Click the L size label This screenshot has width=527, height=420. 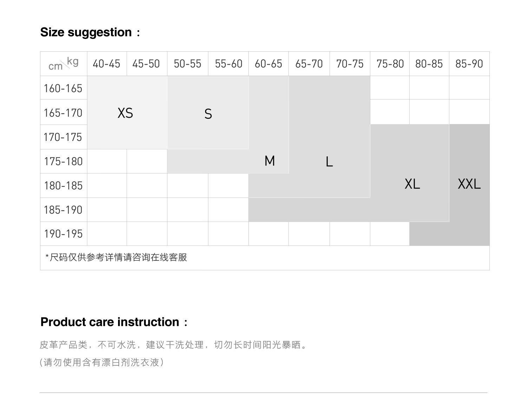[329, 162]
